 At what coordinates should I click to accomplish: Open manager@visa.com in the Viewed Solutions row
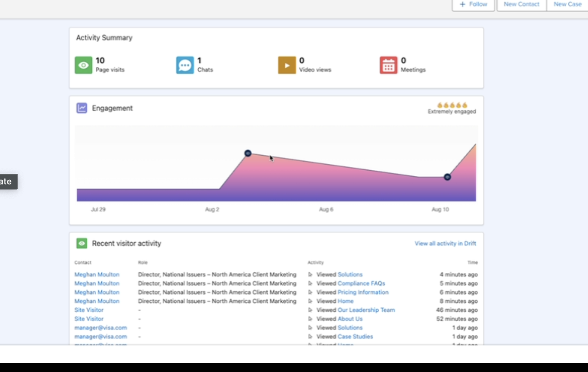(x=101, y=327)
